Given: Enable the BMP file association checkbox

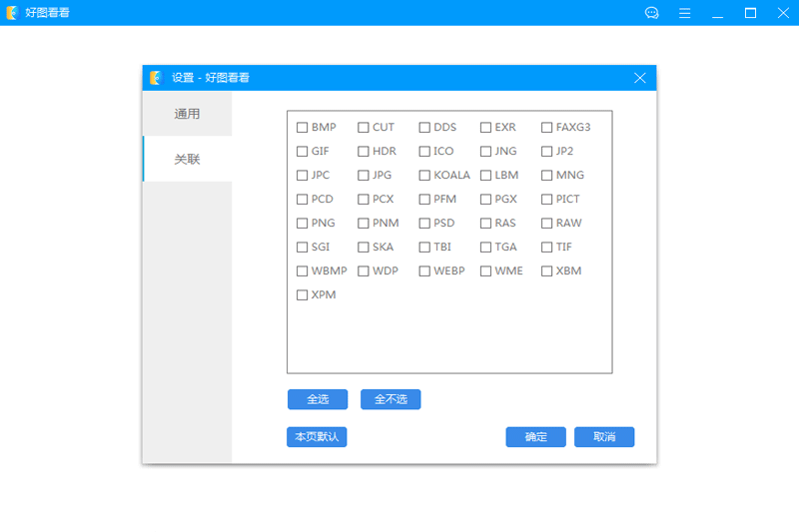Looking at the screenshot, I should tap(303, 128).
